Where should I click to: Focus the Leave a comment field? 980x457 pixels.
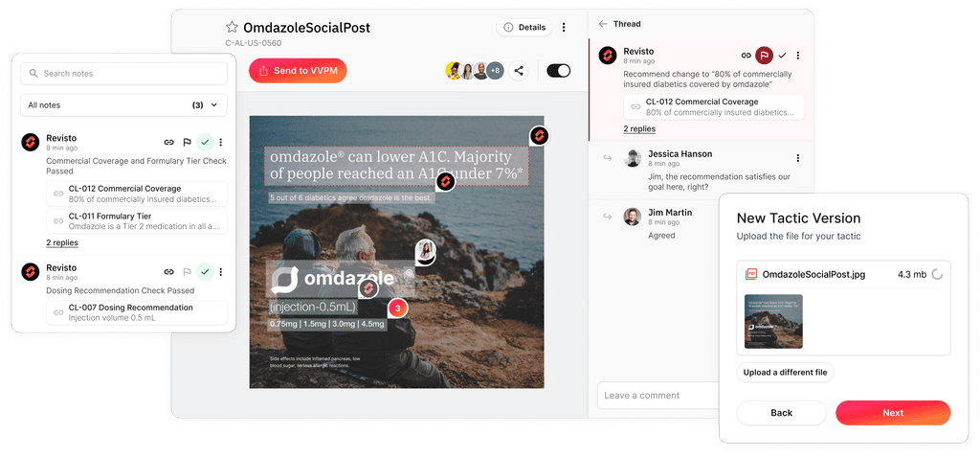click(658, 395)
